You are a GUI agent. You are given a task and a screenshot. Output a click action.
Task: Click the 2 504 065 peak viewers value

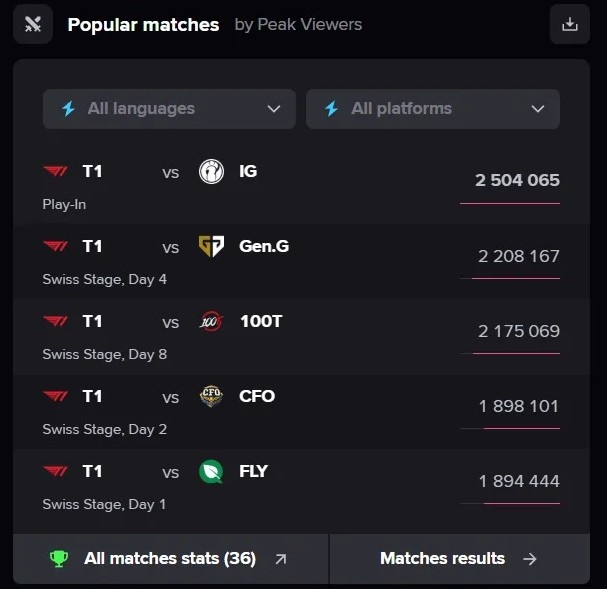click(x=517, y=181)
